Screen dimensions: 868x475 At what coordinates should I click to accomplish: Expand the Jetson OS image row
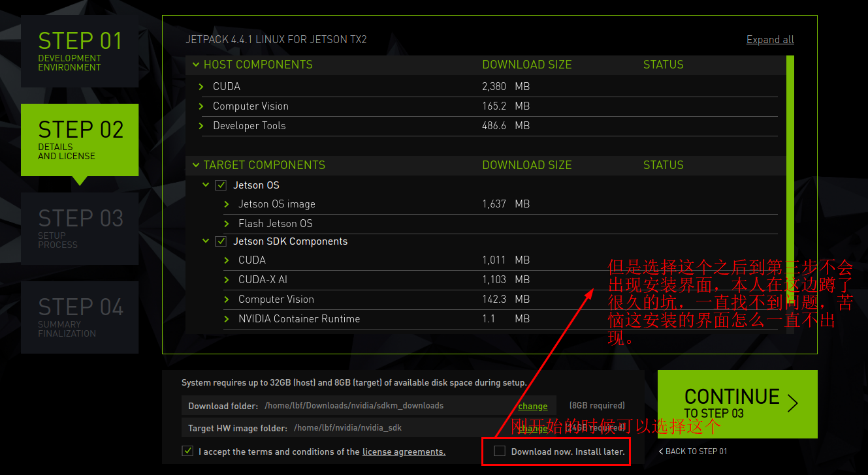227,204
